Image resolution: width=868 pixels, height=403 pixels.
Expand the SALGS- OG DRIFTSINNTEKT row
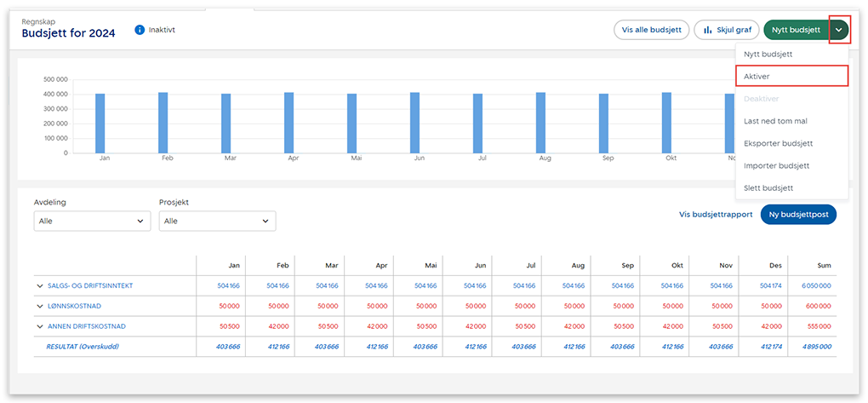(x=40, y=285)
